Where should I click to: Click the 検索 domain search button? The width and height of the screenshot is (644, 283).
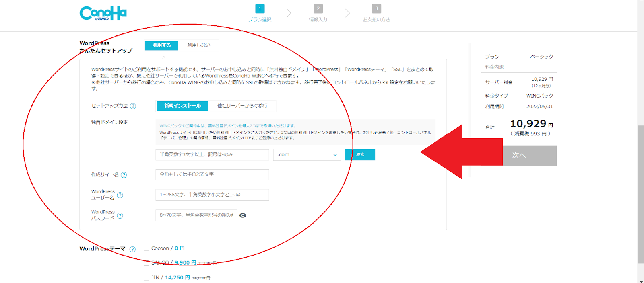click(x=360, y=155)
